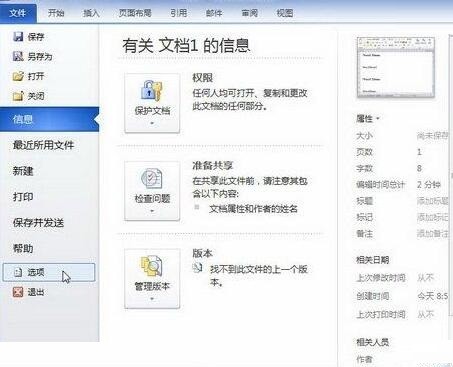Click the Author (作者) label
This screenshot has width=453, height=367.
tap(365, 359)
